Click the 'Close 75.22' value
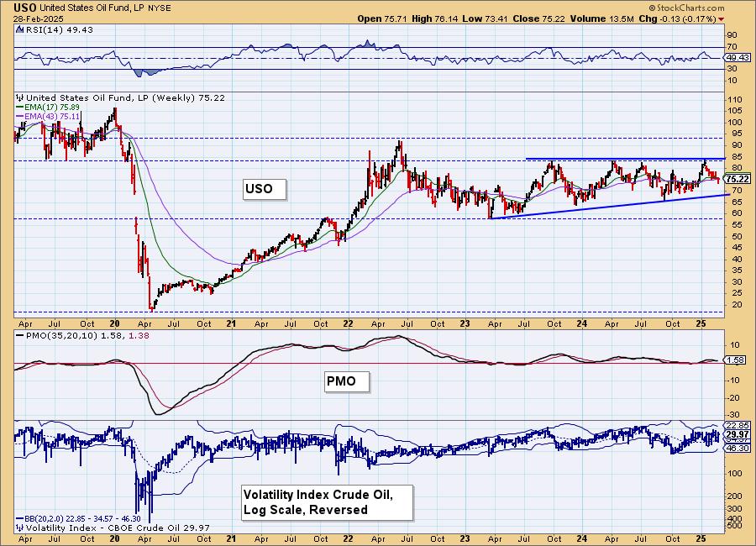This screenshot has height=546, width=756. (538, 18)
